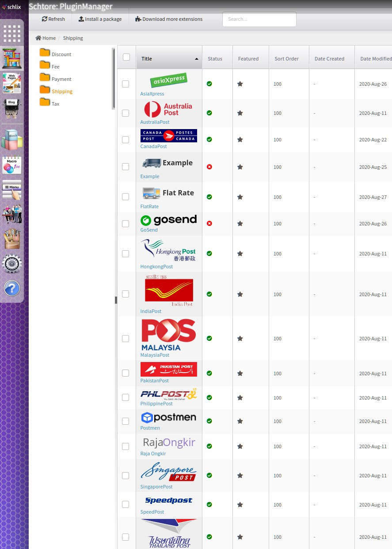Open the help question mark icon
Screen dimensions: 392x549
point(12,288)
